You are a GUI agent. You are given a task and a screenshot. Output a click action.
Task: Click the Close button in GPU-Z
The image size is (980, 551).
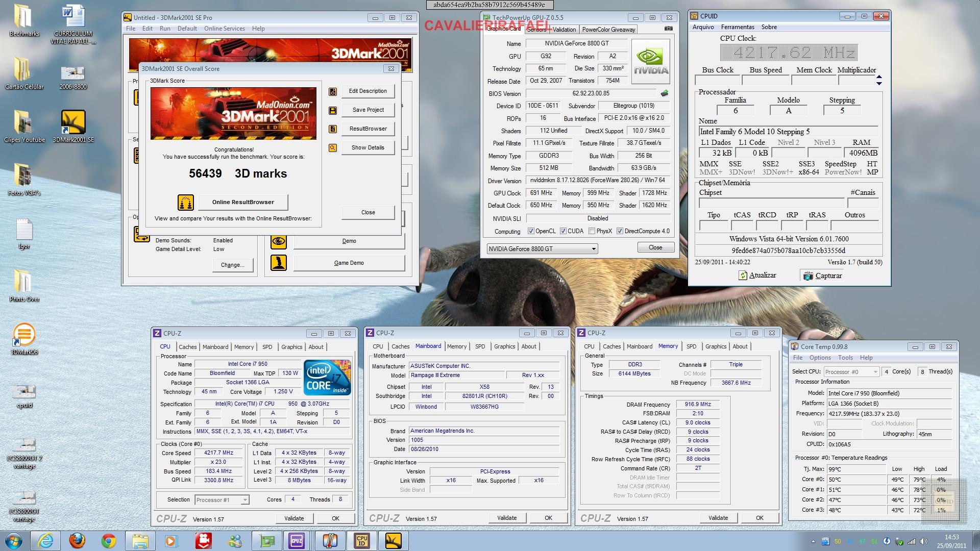[x=655, y=247]
